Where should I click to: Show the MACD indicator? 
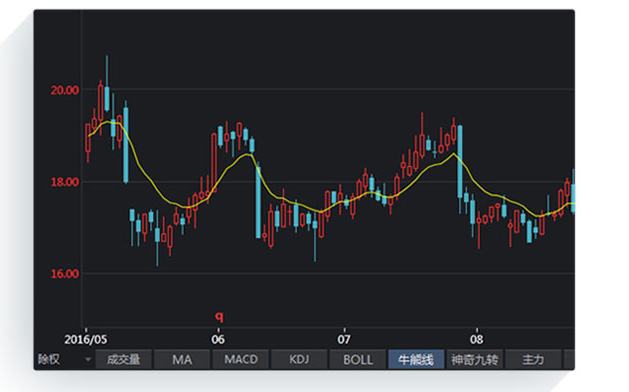[241, 360]
